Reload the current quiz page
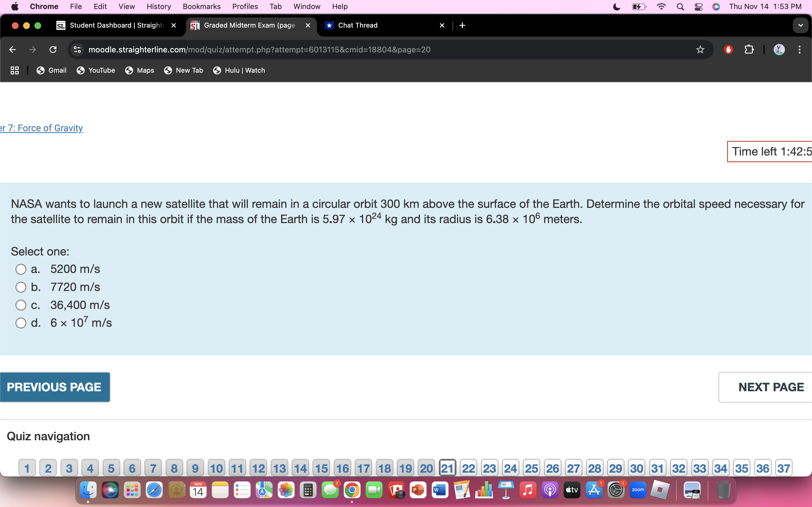This screenshot has width=812, height=507. (x=53, y=49)
